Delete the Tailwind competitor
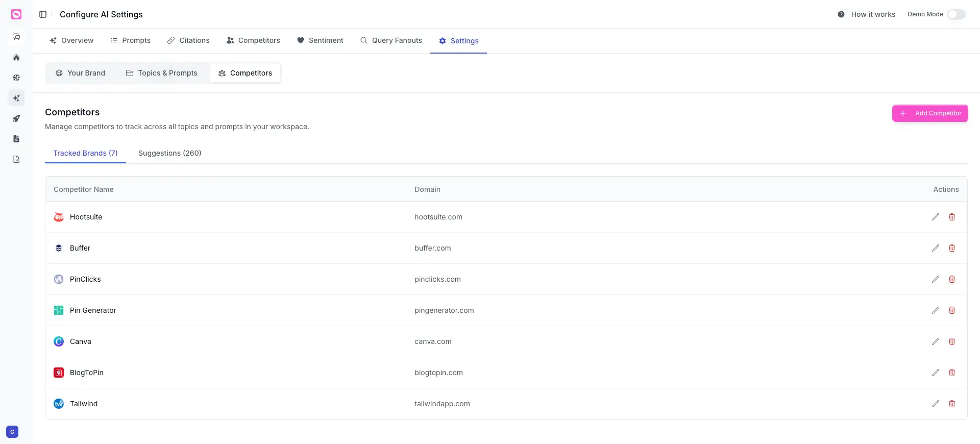 click(x=952, y=404)
